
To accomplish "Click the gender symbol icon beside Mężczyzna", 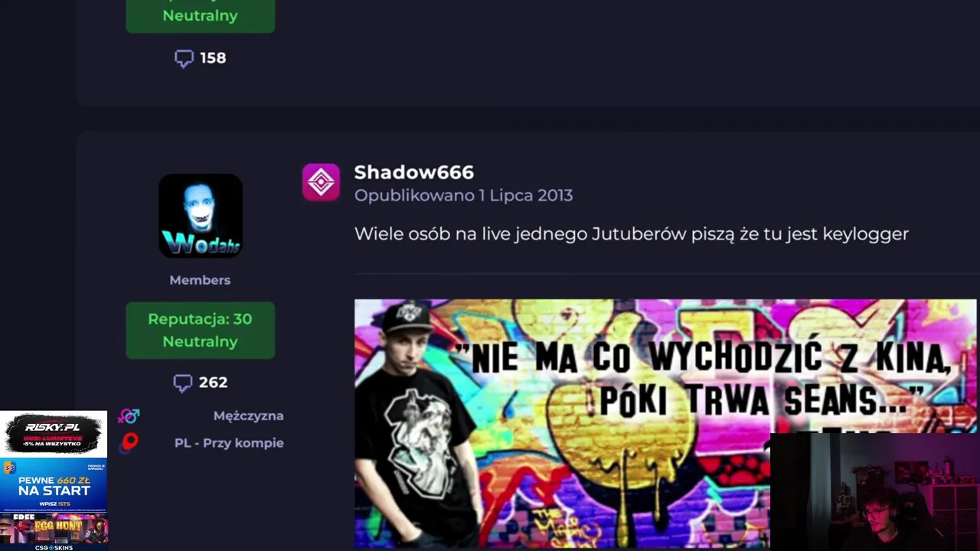I will 129,416.
